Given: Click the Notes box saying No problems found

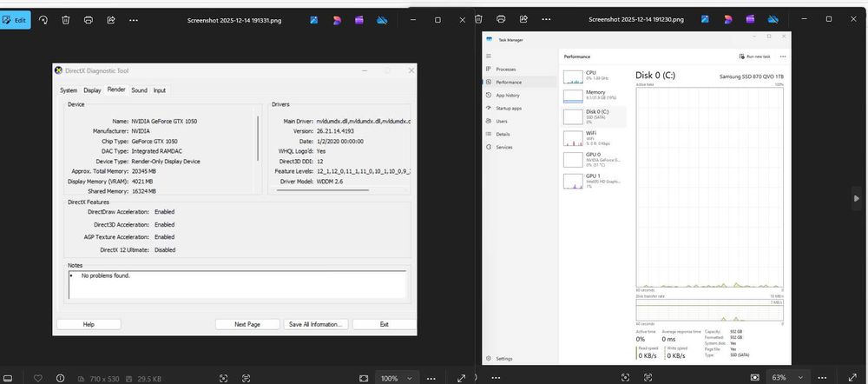Looking at the screenshot, I should (237, 285).
